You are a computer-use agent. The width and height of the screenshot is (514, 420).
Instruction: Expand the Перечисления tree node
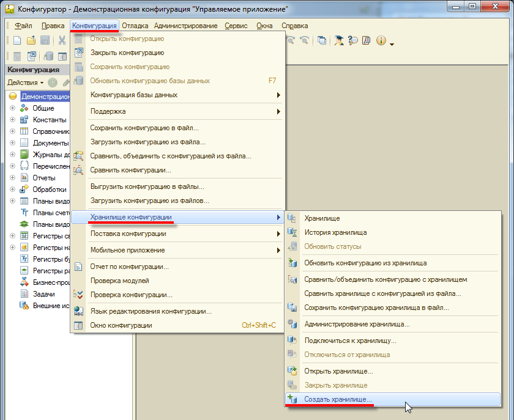coord(12,166)
